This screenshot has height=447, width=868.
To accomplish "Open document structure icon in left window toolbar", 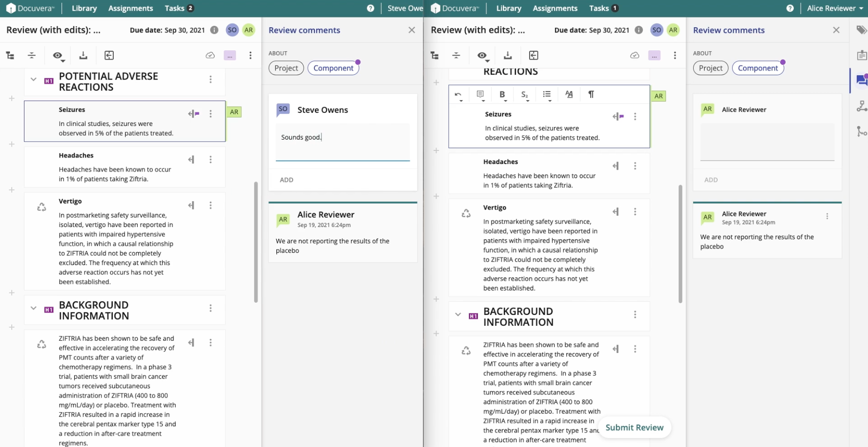I will tap(10, 55).
